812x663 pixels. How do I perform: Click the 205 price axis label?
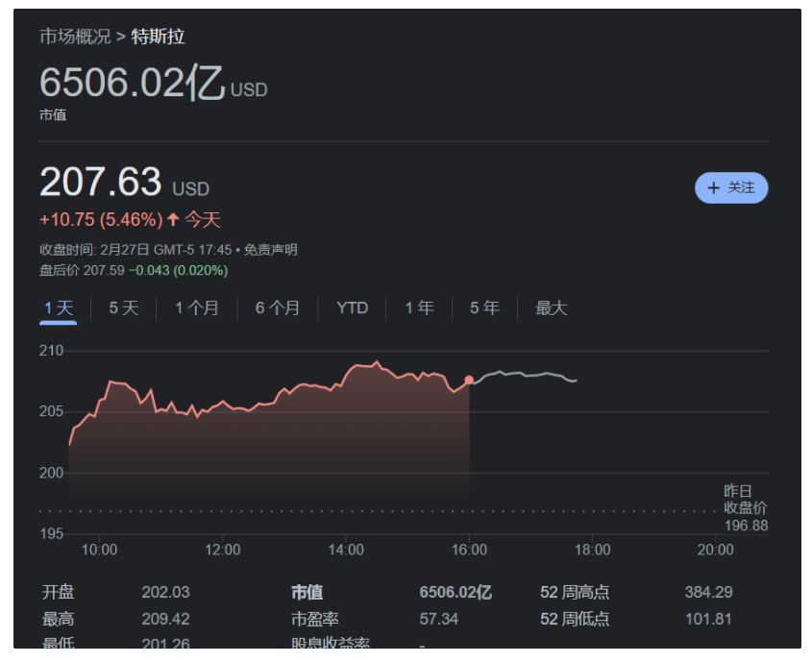[x=51, y=411]
